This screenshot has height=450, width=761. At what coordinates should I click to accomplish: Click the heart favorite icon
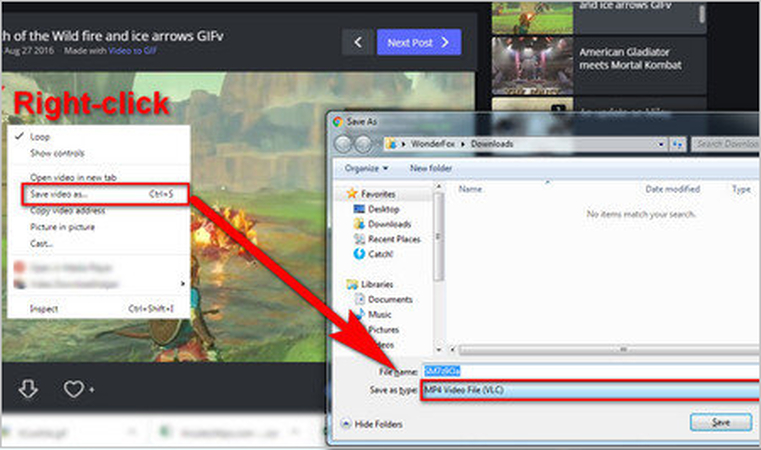pyautogui.click(x=74, y=389)
